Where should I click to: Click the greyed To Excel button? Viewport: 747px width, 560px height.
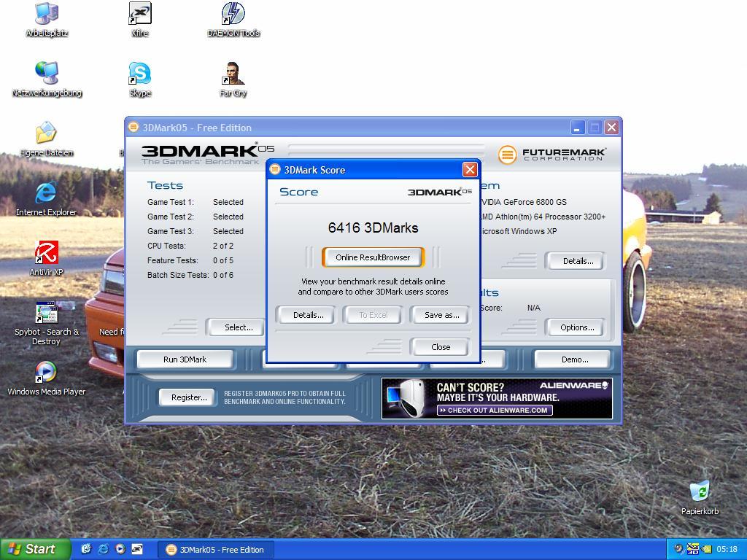[373, 315]
